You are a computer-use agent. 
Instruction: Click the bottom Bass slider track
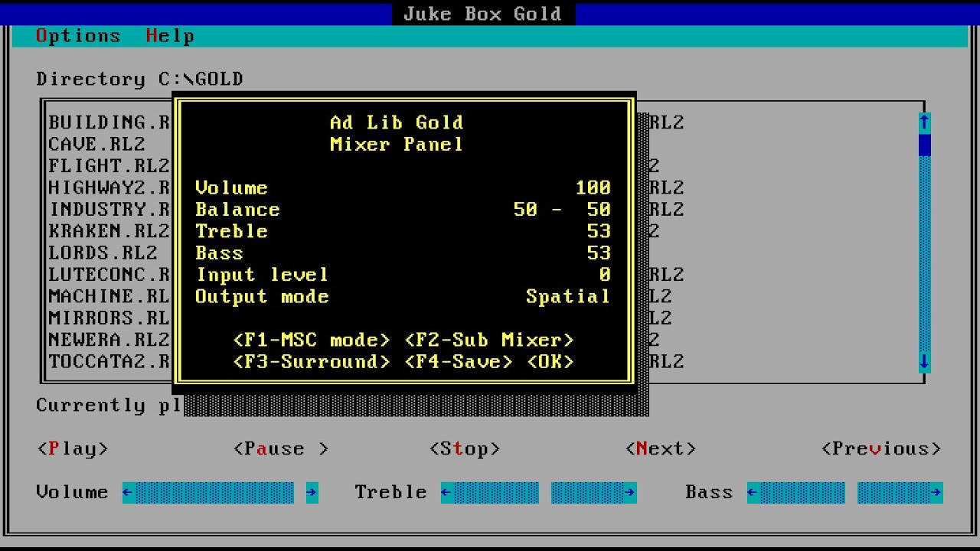click(x=844, y=493)
